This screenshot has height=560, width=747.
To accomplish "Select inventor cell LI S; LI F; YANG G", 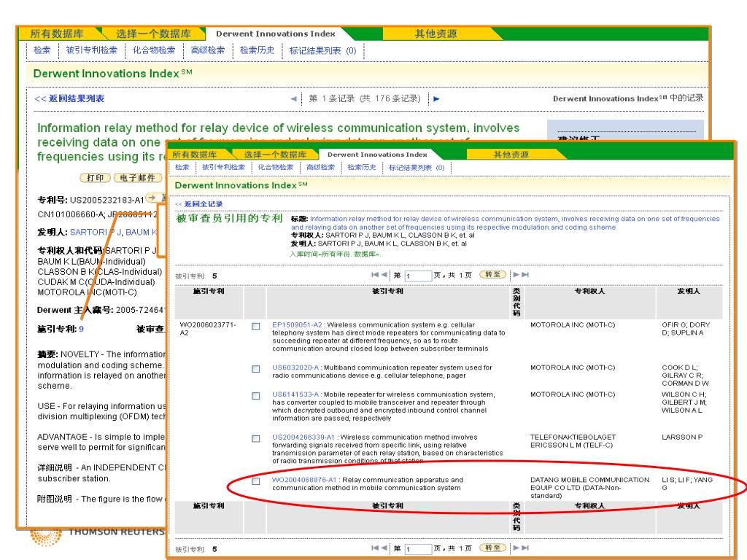I will (x=687, y=484).
